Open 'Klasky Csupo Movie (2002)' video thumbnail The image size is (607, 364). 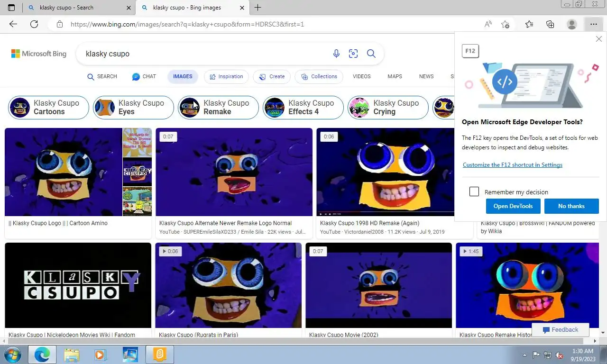tap(378, 285)
